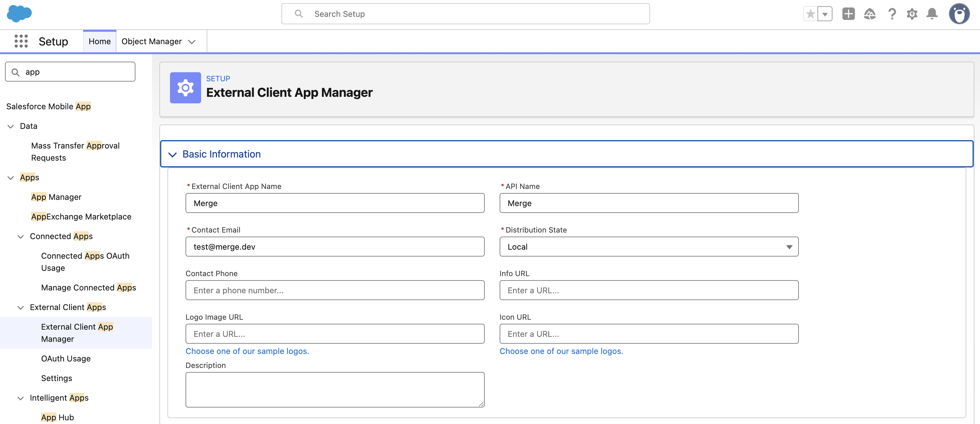Collapse the Basic Information section
This screenshot has width=980, height=424.
point(567,153)
